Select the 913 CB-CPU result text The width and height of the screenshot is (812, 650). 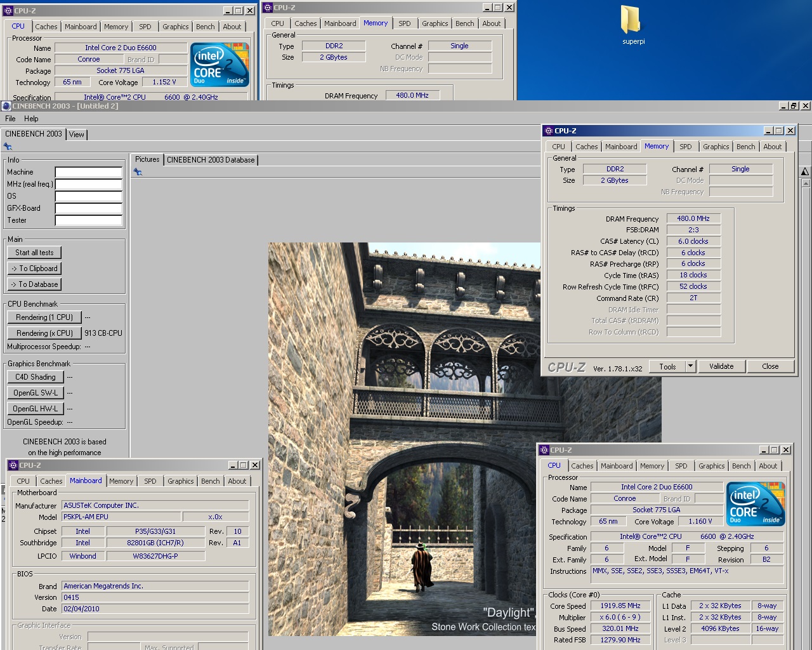pos(103,333)
